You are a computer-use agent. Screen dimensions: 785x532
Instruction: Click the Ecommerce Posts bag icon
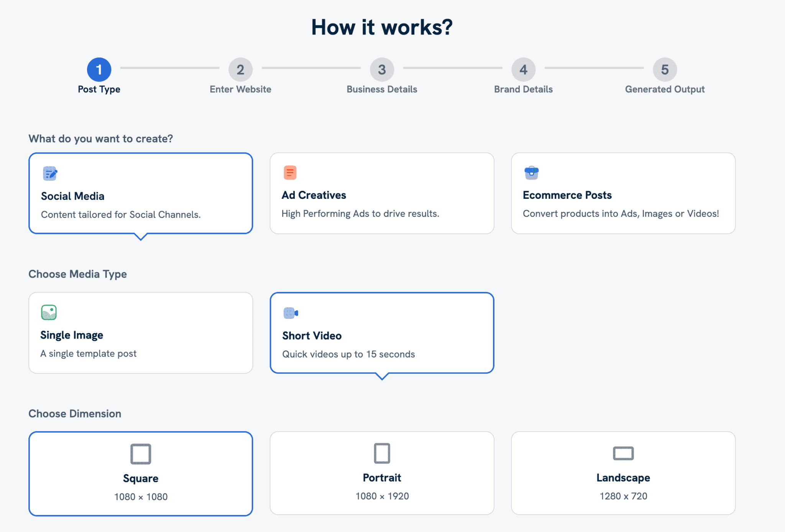click(531, 172)
